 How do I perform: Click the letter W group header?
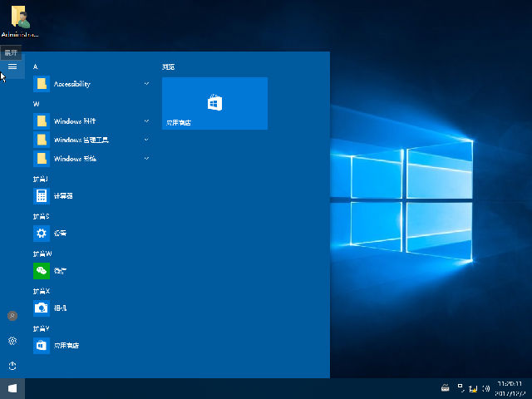point(37,104)
